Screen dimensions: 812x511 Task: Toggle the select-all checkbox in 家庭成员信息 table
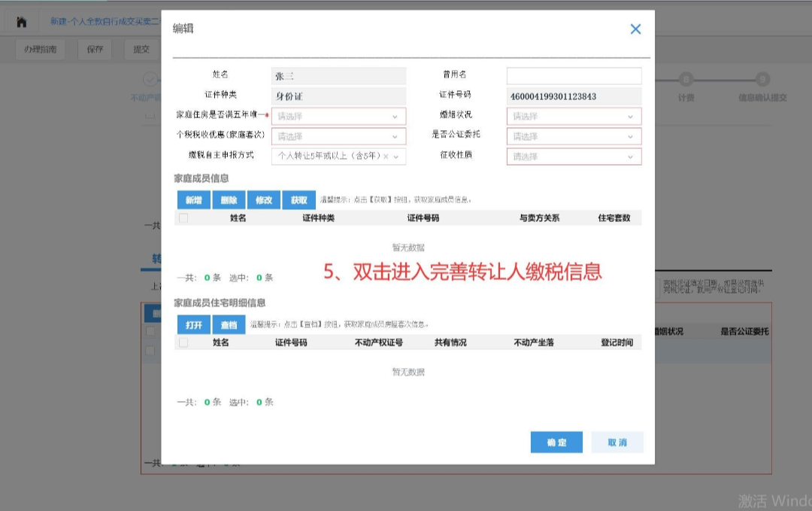click(183, 217)
